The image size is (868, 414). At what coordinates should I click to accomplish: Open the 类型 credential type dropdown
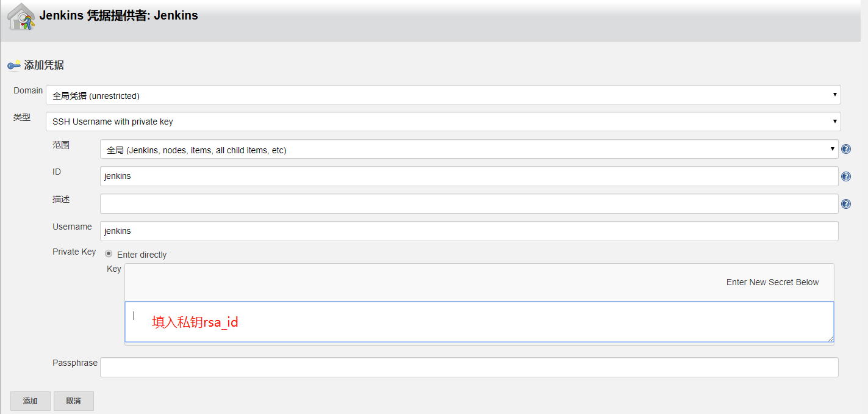click(x=443, y=122)
